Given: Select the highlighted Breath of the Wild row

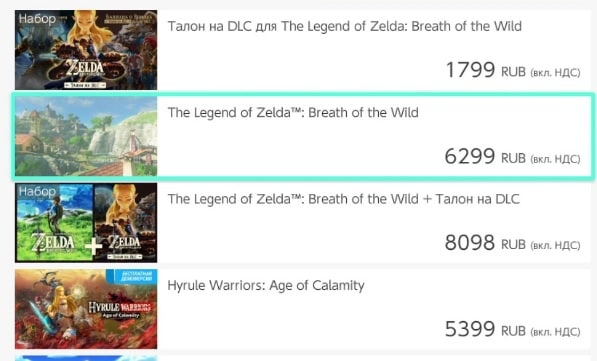Looking at the screenshot, I should (x=303, y=136).
